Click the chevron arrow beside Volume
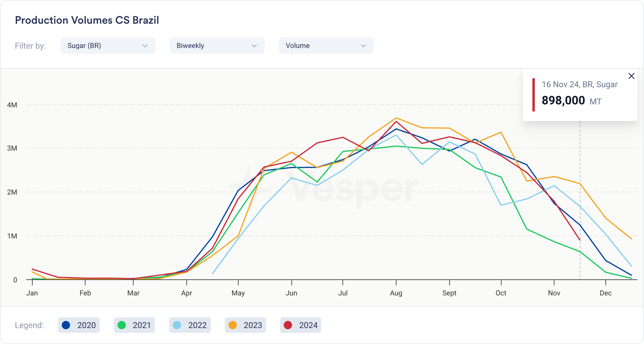Screen dimensions: 644x344 (363, 46)
